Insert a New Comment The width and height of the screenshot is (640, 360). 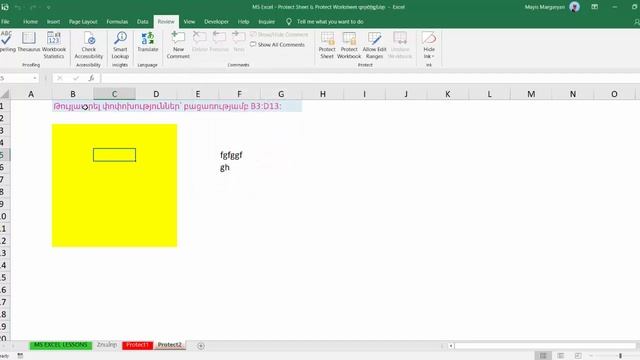tap(178, 45)
